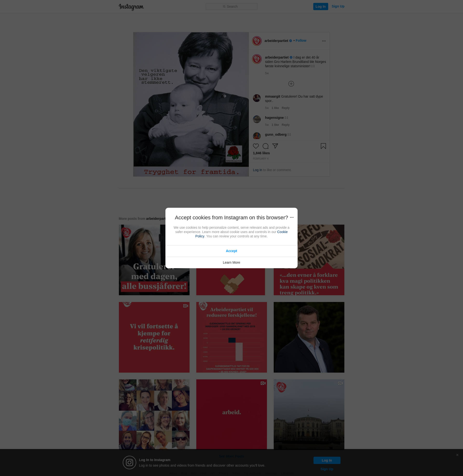Click Instagram camera icon in bottom banner
Screen dimensions: 463x476
pos(129,463)
